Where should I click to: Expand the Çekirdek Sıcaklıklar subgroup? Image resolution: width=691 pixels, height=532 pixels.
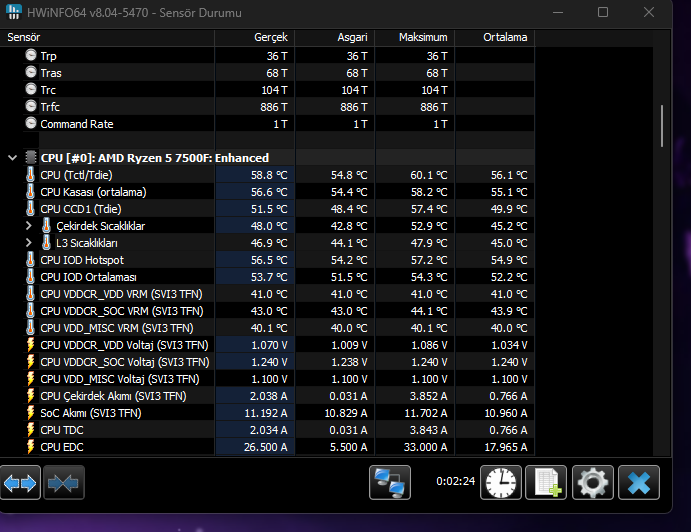pos(29,226)
